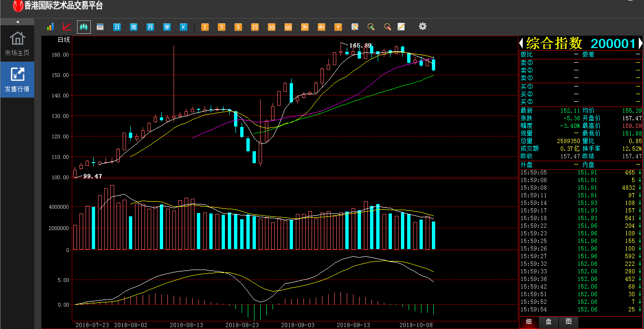Screen dimensions: 644x329
Task: Go to 市场主页 market home
Action: click(x=17, y=44)
